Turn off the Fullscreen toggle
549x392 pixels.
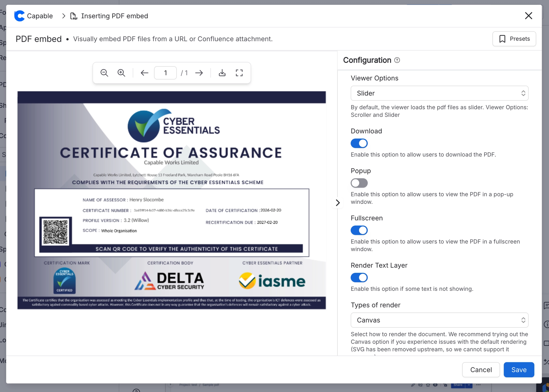359,230
